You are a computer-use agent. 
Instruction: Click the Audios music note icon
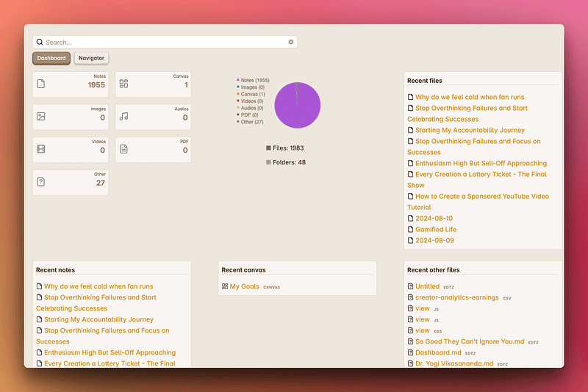coord(123,117)
